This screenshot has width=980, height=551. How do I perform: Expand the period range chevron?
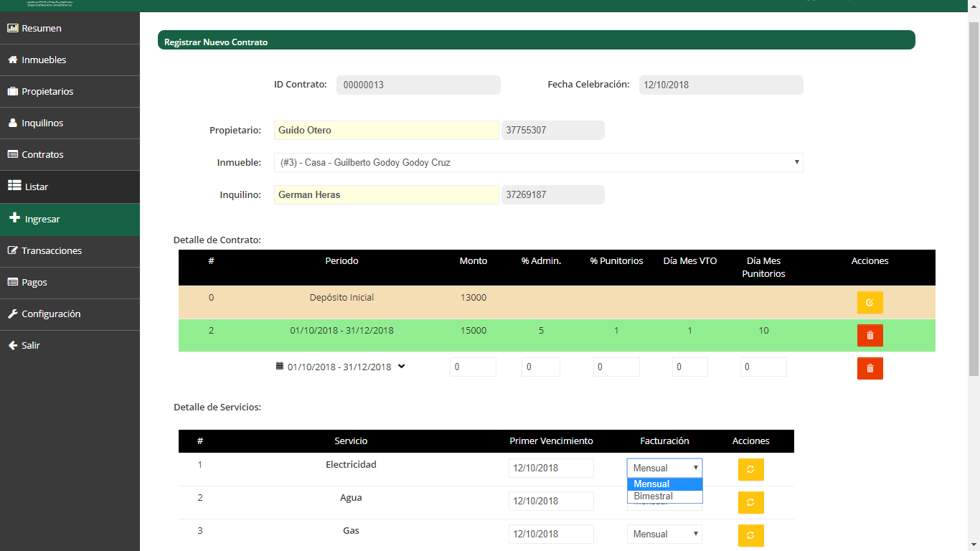[x=402, y=367]
